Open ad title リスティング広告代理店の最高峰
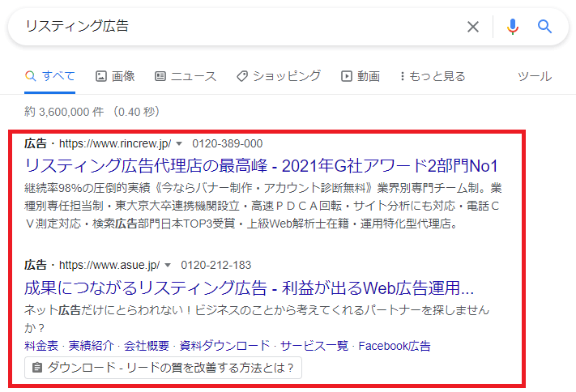This screenshot has height=392, width=576. tap(261, 166)
